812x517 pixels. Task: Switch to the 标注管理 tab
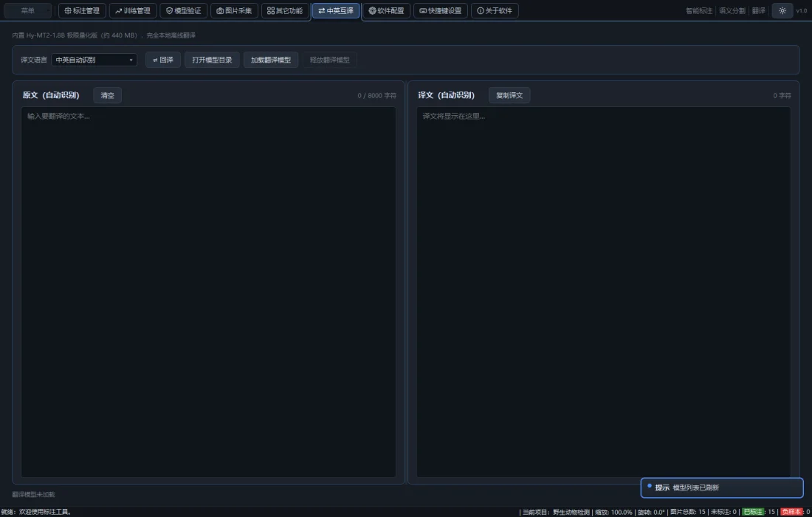[x=83, y=11]
